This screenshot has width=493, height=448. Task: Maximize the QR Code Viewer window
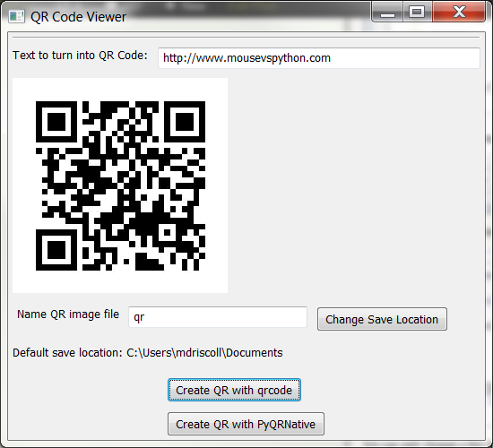click(417, 13)
